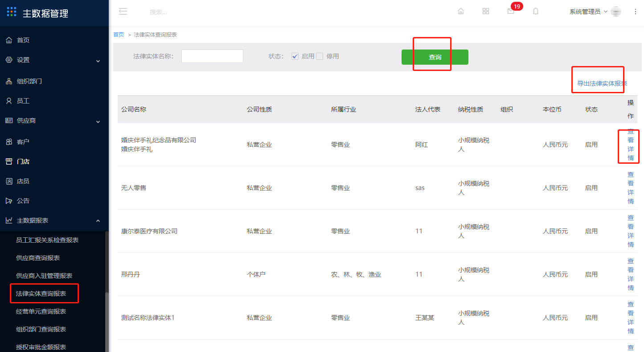Click the house icon beside 首页 in the sidebar
Image resolution: width=644 pixels, height=352 pixels.
coord(9,40)
